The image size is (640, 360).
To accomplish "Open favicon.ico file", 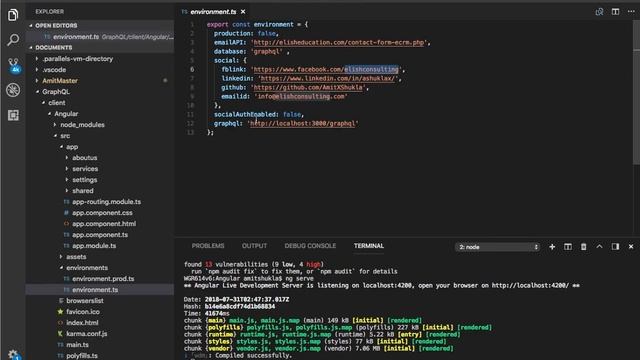I will (83, 312).
